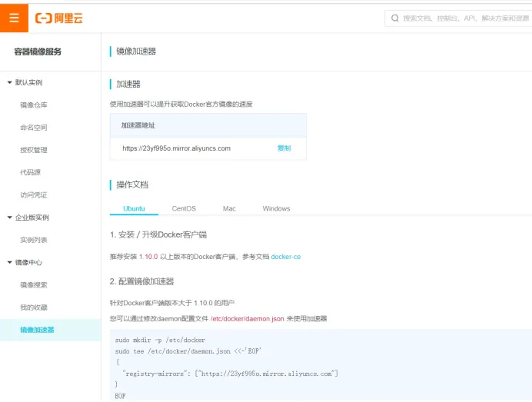Screen dimensions: 532x402
Task: Click the sudo mkdir code line
Action: point(160,340)
